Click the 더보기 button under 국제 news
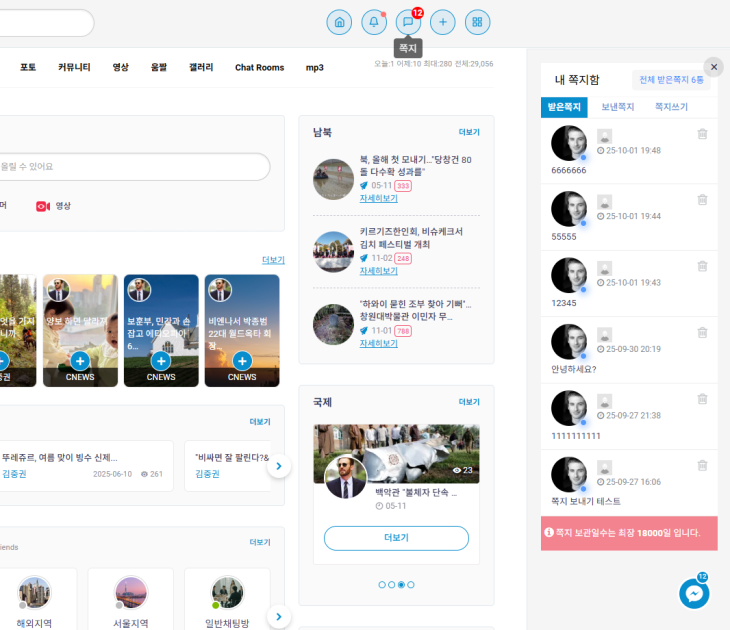The height and width of the screenshot is (630, 730). 396,538
